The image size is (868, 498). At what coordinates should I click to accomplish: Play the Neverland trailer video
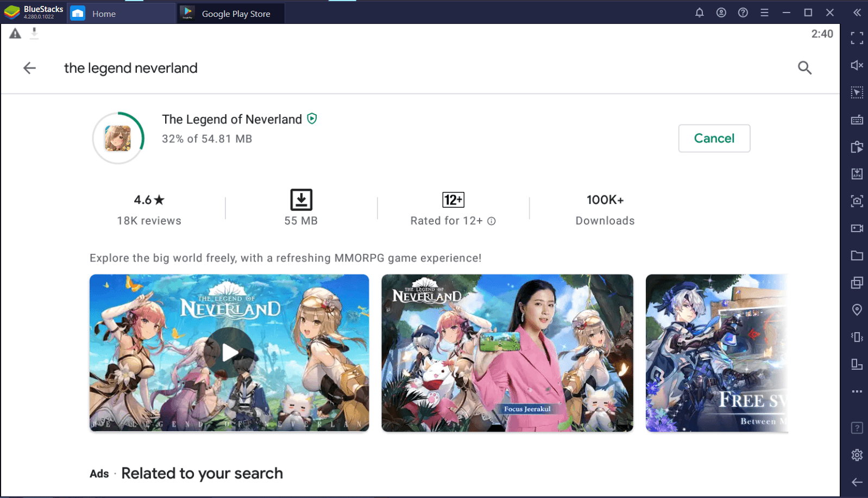pyautogui.click(x=229, y=353)
